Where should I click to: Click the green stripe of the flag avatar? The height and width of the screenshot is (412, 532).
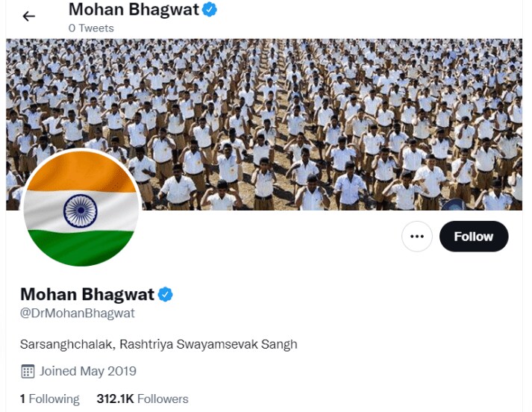pos(80,247)
